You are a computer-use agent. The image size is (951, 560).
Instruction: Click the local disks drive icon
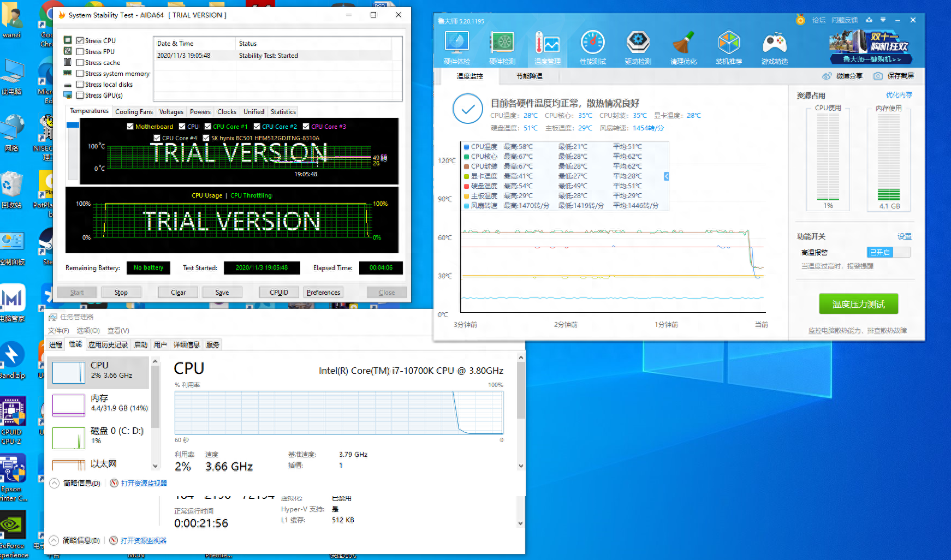coord(68,85)
